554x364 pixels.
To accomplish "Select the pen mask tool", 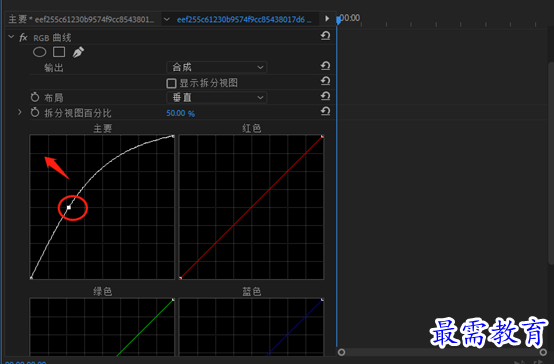I will pos(78,52).
